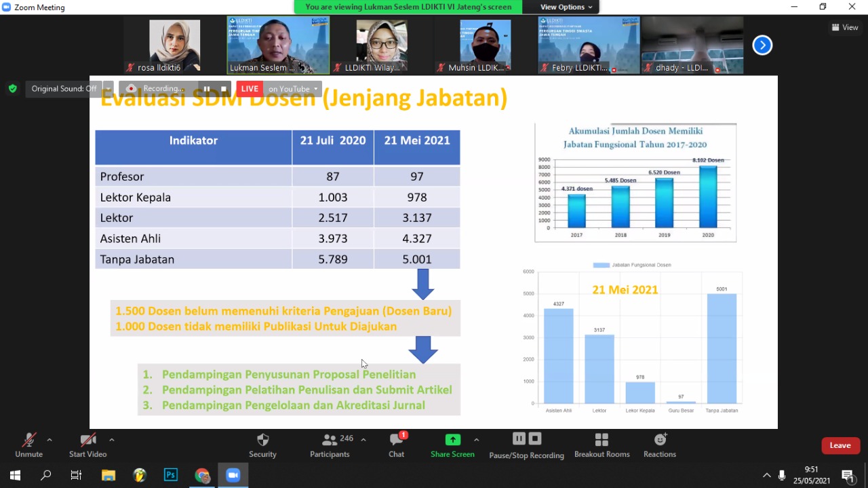
Task: Leave the meeting
Action: point(840,445)
